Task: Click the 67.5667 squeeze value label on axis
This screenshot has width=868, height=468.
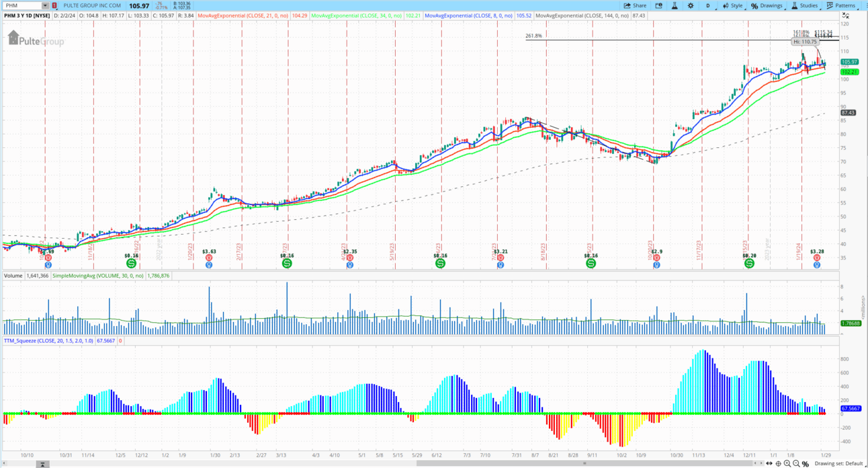Action: tap(850, 409)
